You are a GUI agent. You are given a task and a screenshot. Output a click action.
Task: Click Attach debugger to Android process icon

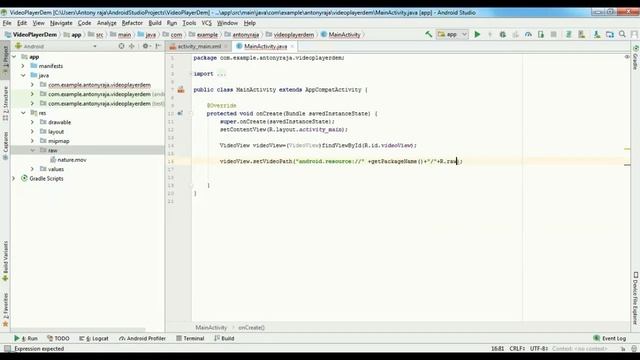[x=541, y=35]
